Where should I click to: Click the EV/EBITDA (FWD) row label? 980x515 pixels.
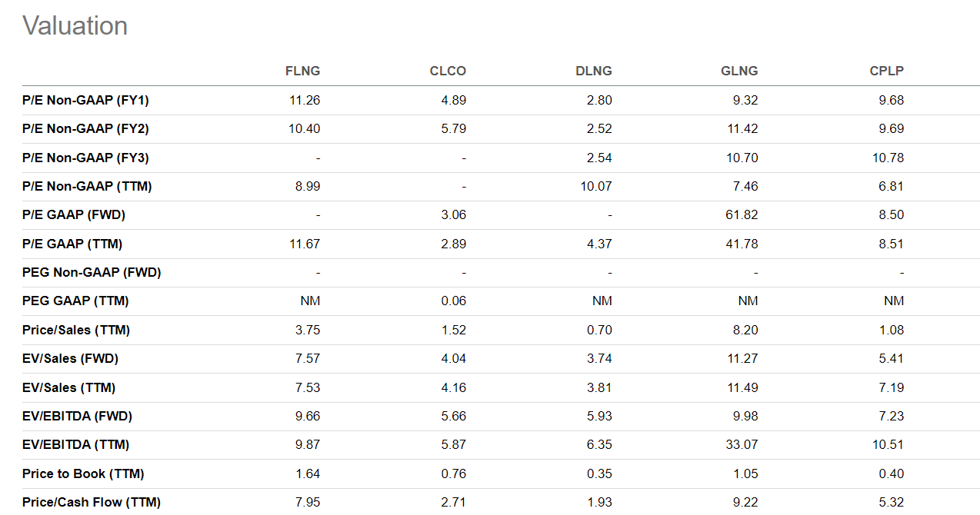click(x=77, y=416)
